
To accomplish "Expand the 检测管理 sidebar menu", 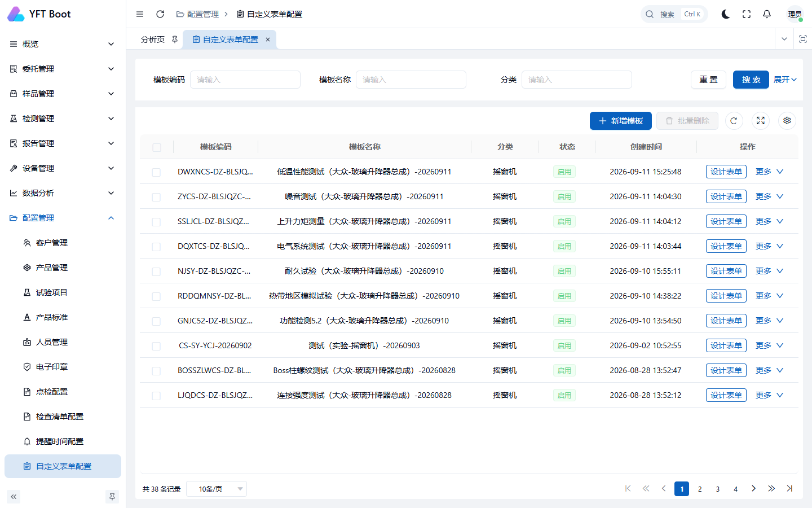I will 63,119.
